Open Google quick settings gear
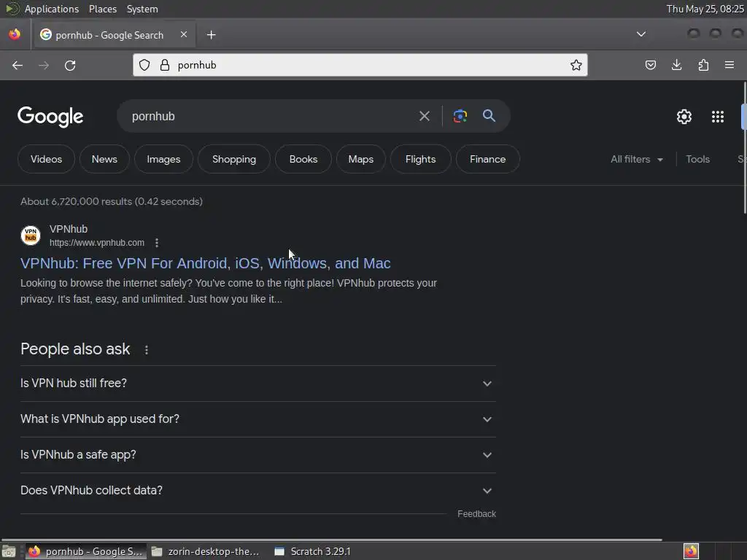The height and width of the screenshot is (560, 747). coord(684,117)
